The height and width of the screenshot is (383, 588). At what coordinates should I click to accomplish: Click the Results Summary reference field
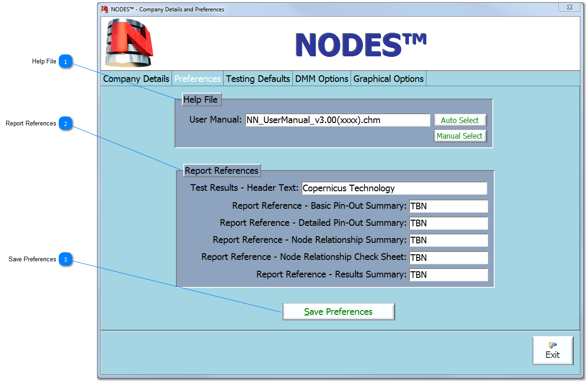coord(448,275)
